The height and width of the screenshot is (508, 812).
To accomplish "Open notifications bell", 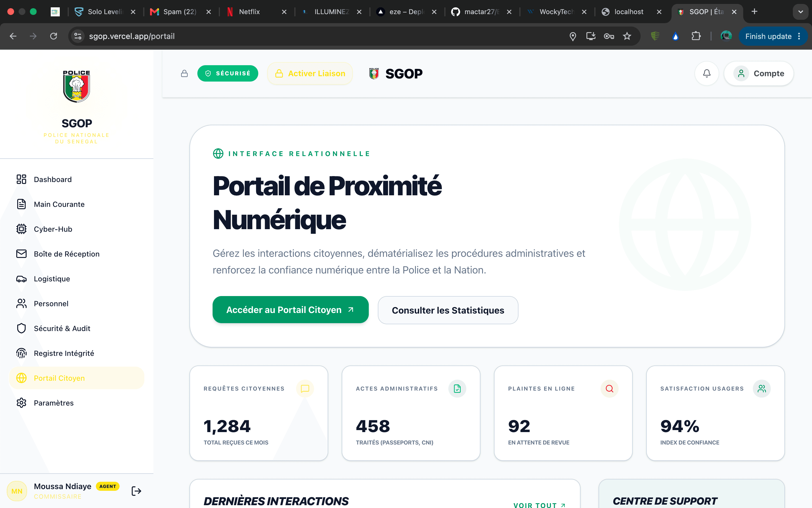I will pos(707,74).
